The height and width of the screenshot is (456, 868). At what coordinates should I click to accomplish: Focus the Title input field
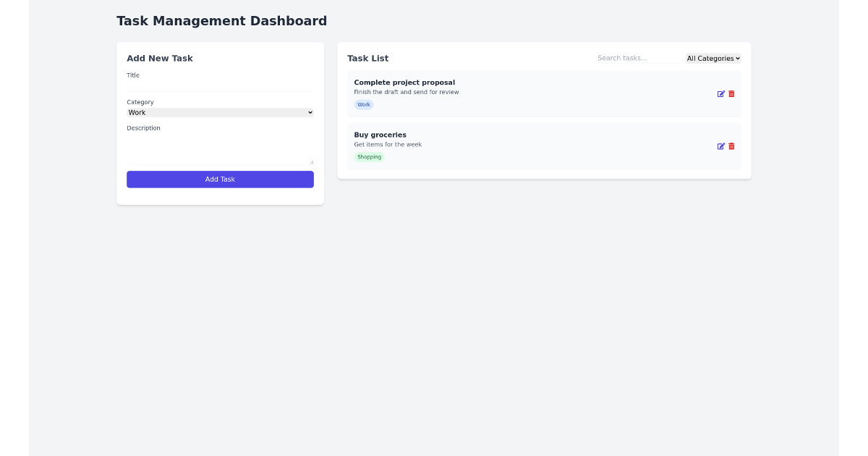(220, 85)
